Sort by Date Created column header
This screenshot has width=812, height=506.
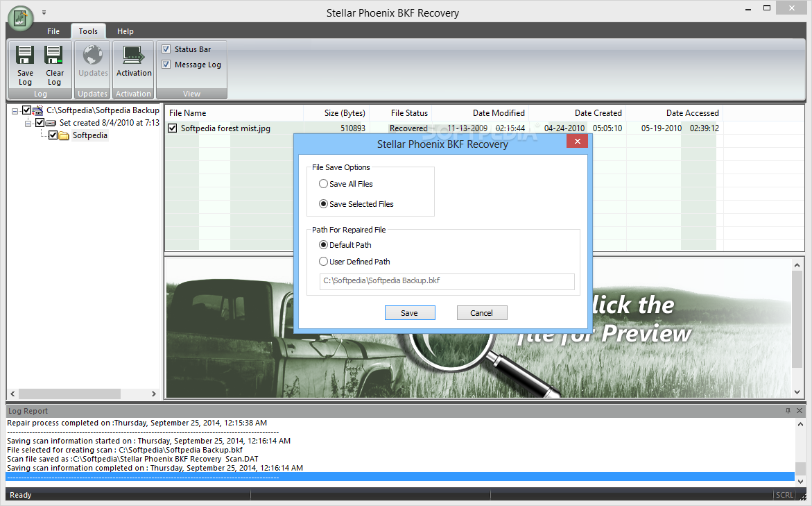tap(577, 113)
